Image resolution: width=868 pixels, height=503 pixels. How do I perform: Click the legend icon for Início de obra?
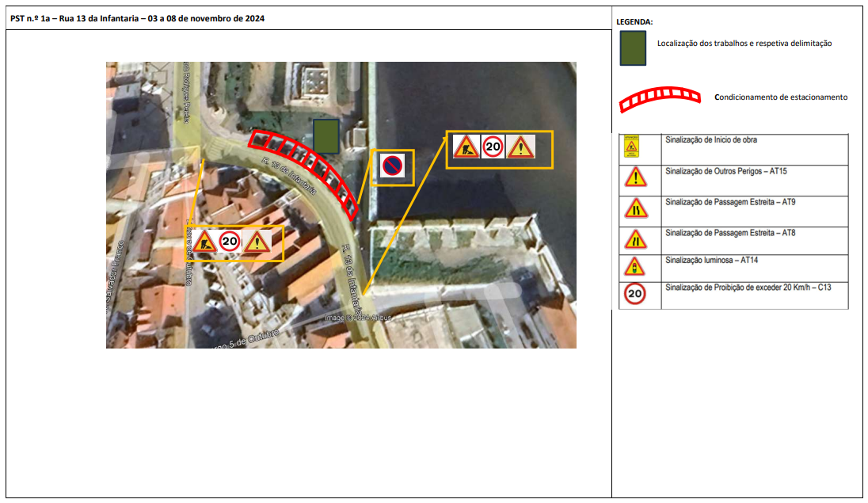click(632, 147)
